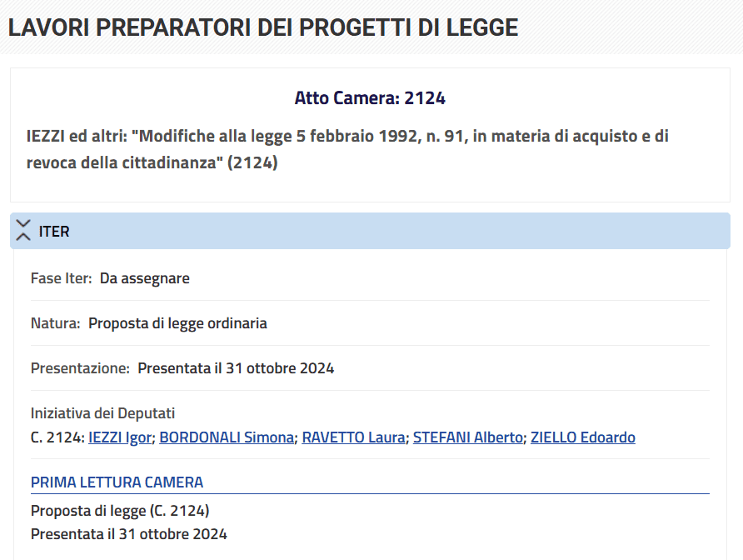
Task: Click the date beside the Presentazione label
Action: pyautogui.click(x=236, y=368)
